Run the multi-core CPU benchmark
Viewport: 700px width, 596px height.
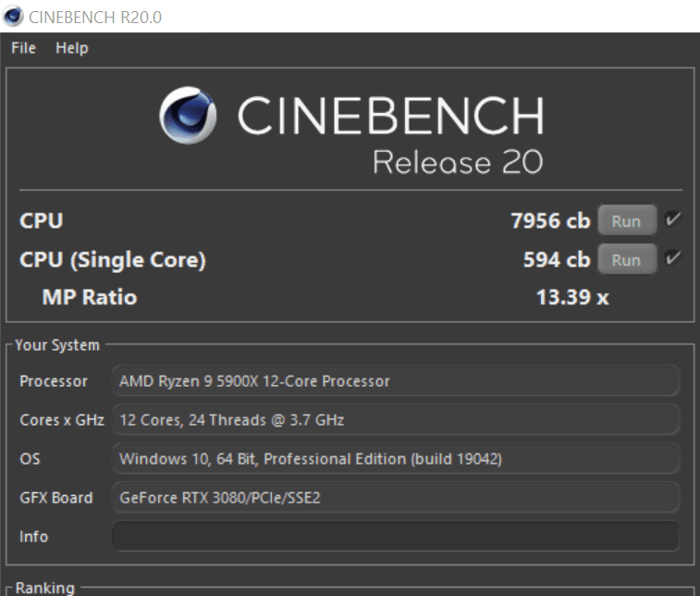click(x=627, y=220)
